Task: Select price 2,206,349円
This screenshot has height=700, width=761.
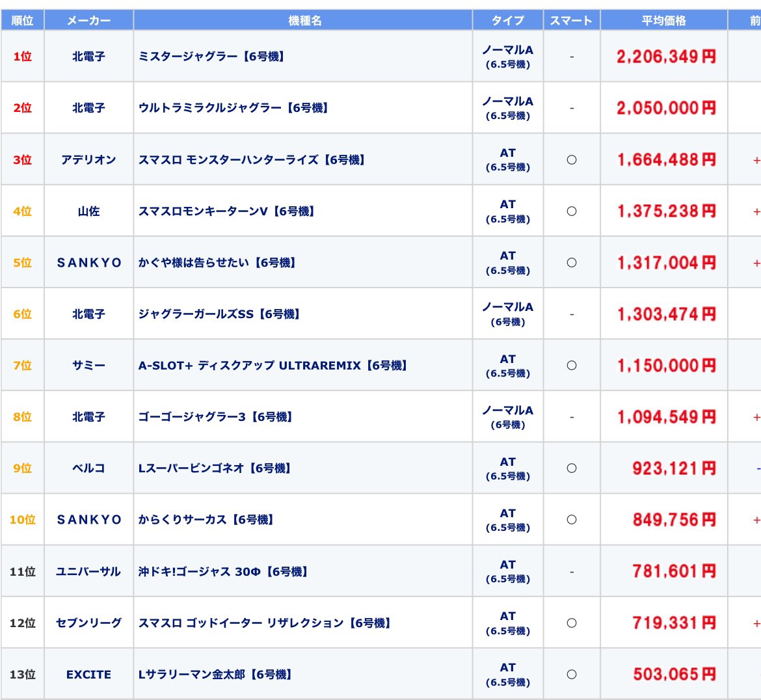Action: [x=666, y=57]
